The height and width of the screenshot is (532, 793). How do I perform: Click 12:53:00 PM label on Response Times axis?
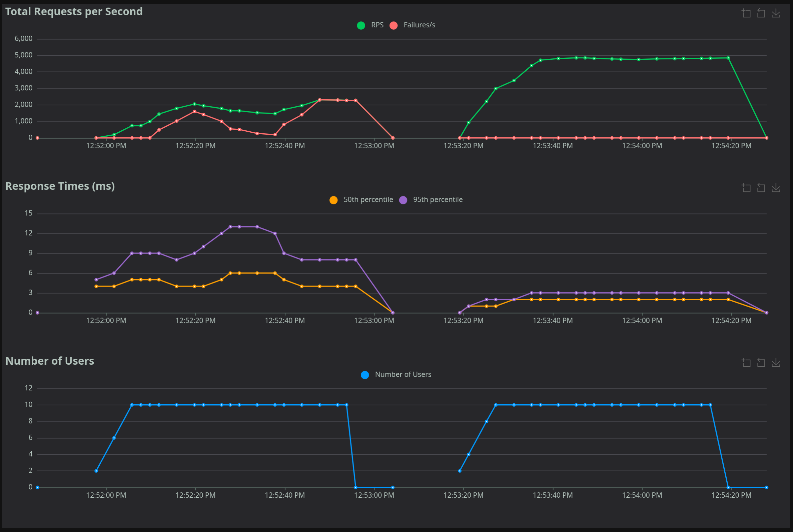[374, 321]
